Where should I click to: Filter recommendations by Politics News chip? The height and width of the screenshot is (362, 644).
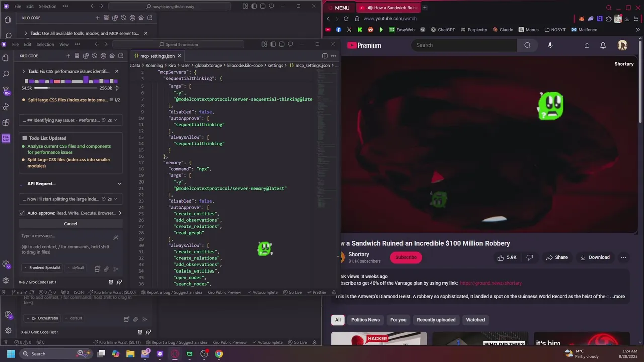point(365,320)
